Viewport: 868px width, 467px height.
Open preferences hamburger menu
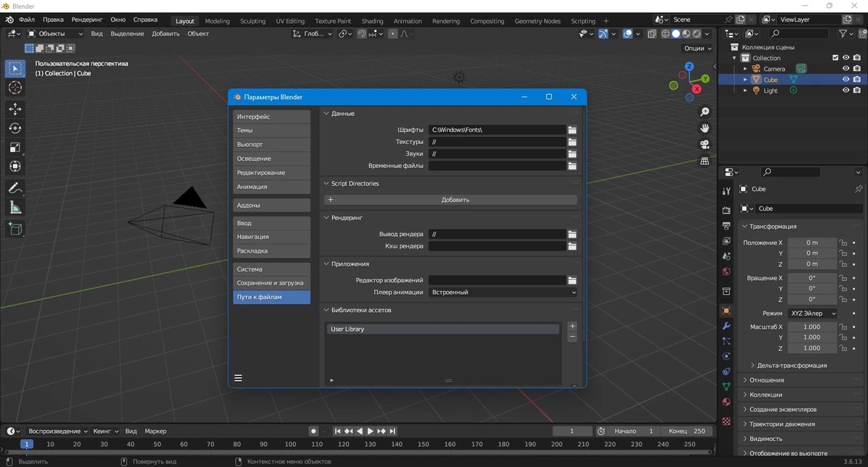coord(238,378)
